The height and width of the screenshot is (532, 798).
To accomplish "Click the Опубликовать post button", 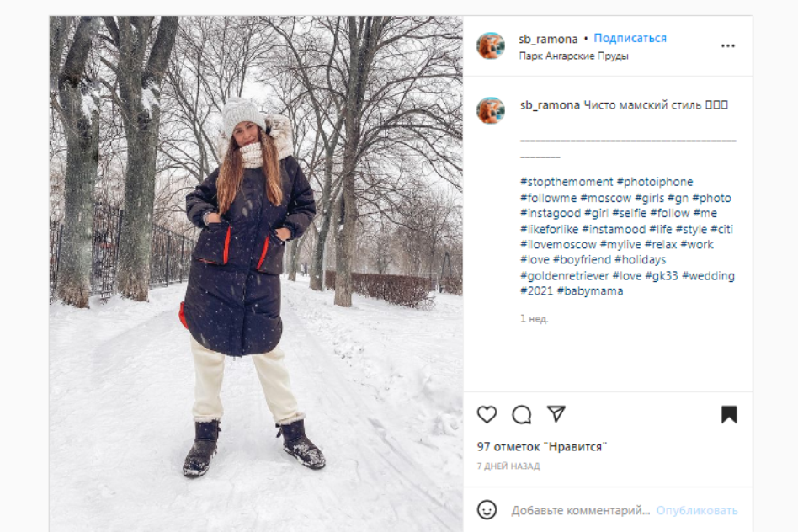I will [x=697, y=510].
